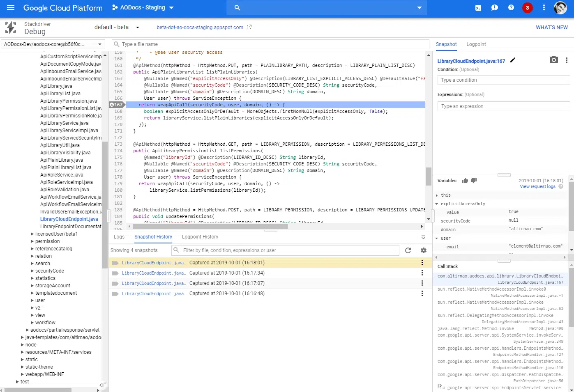The image size is (574, 392).
Task: Expand the licensedUser/beta1 folder
Action: click(x=32, y=234)
